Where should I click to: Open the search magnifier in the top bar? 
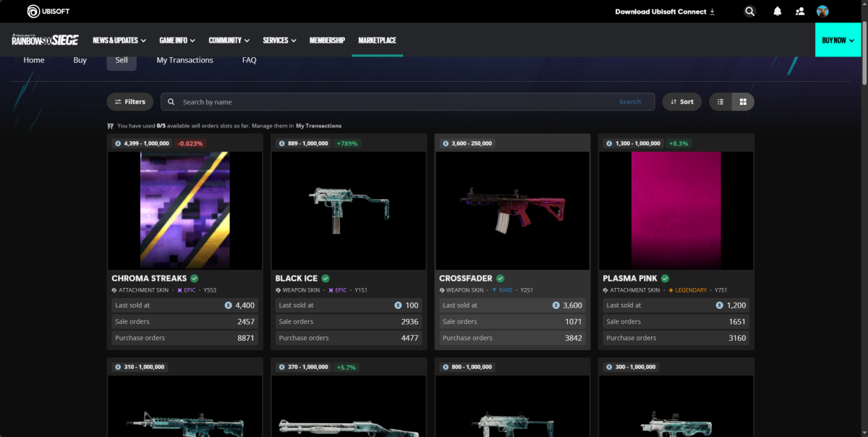[x=750, y=12]
